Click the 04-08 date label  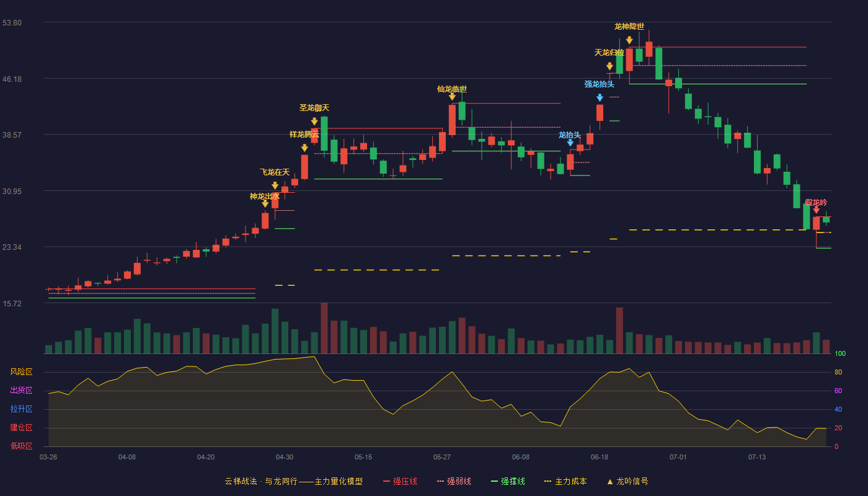[x=127, y=457]
